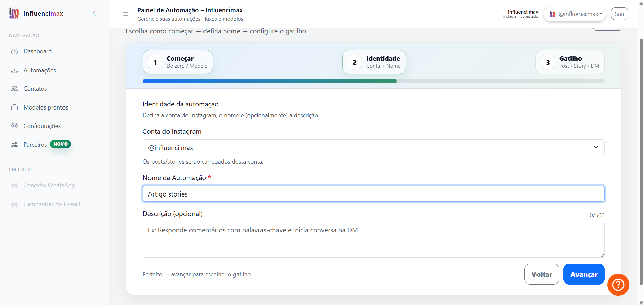Screen dimensions: 644x305
Task: Click the Campanhas de E-mail gear icon
Action: click(x=14, y=204)
